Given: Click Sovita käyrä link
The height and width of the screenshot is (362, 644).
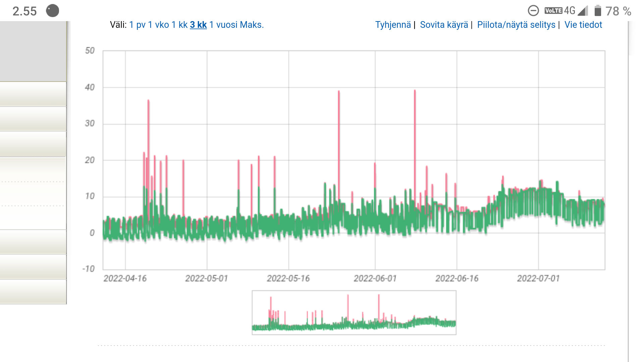Looking at the screenshot, I should coord(444,25).
